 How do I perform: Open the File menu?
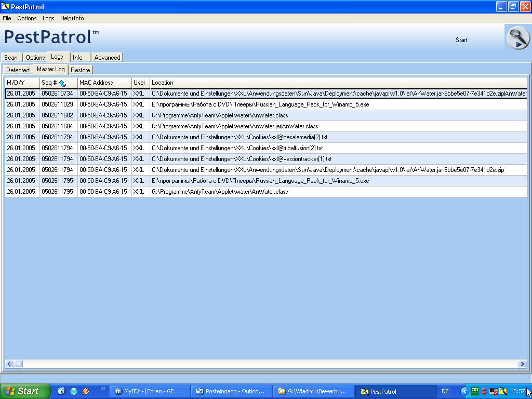(x=7, y=18)
